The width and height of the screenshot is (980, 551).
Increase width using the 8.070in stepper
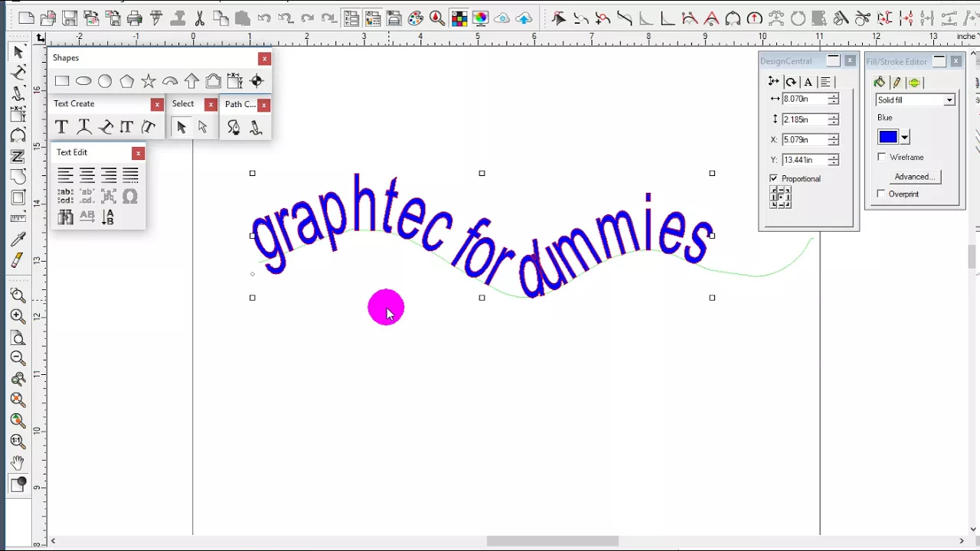click(834, 96)
